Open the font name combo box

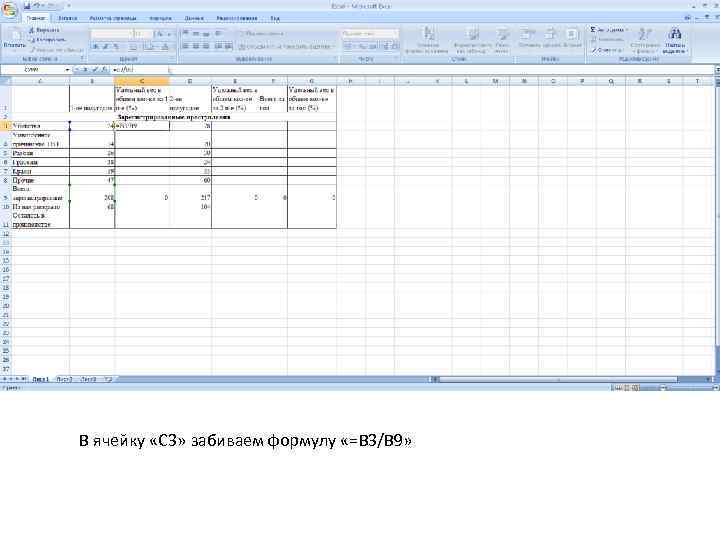coord(112,34)
